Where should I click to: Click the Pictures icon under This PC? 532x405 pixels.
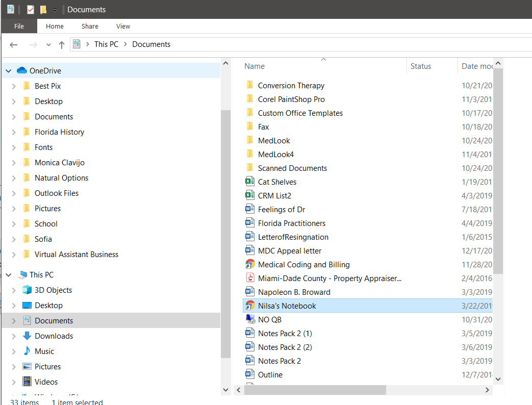pos(27,366)
